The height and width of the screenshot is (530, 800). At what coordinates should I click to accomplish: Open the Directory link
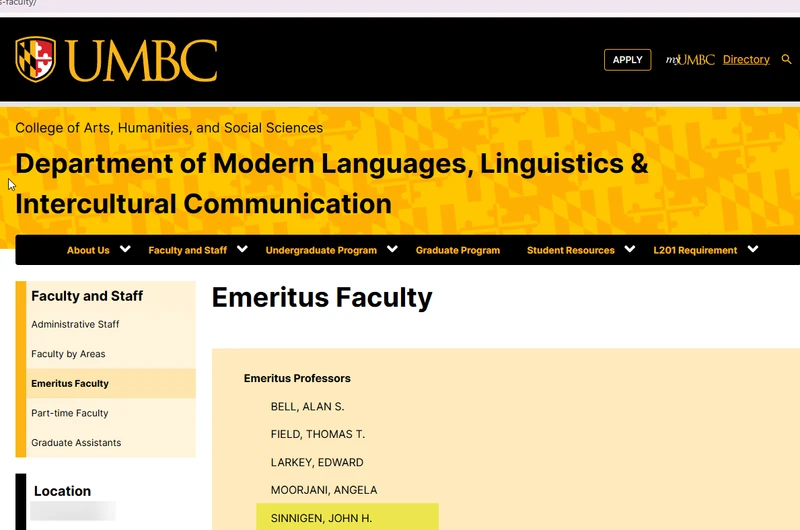(x=746, y=60)
